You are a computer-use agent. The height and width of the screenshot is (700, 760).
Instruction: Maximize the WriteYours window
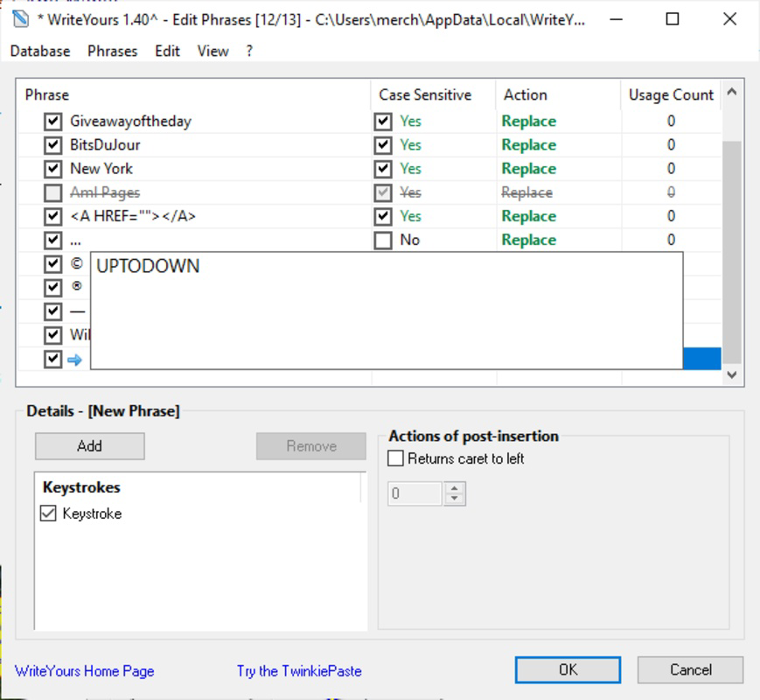[673, 19]
